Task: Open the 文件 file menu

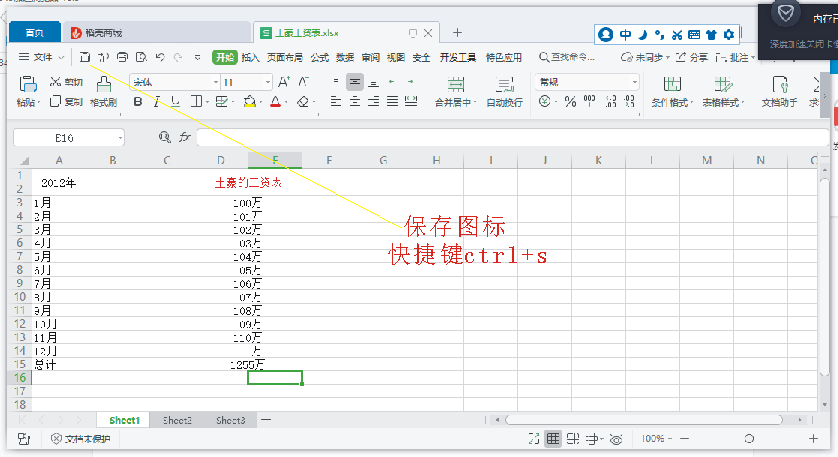Action: (x=42, y=57)
